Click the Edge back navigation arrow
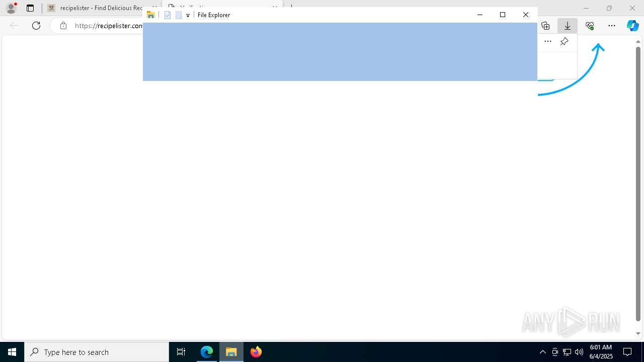 (14, 26)
